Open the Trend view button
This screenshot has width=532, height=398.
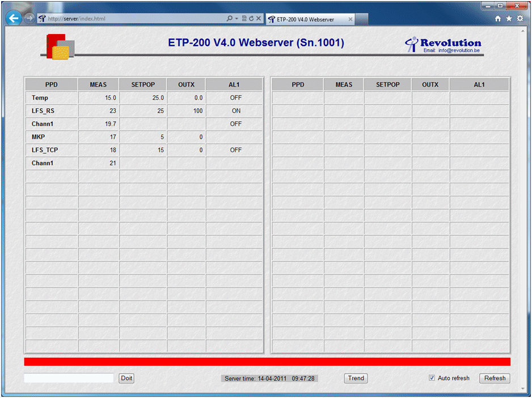(x=356, y=378)
